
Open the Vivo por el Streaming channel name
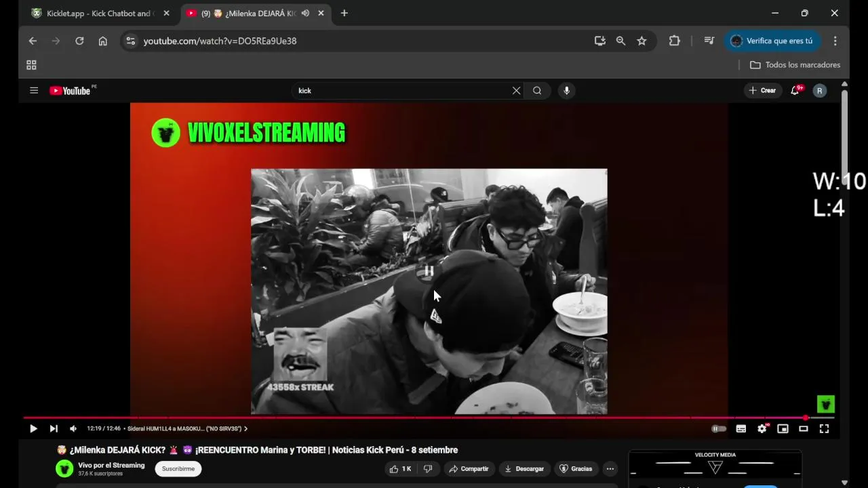[x=111, y=465]
